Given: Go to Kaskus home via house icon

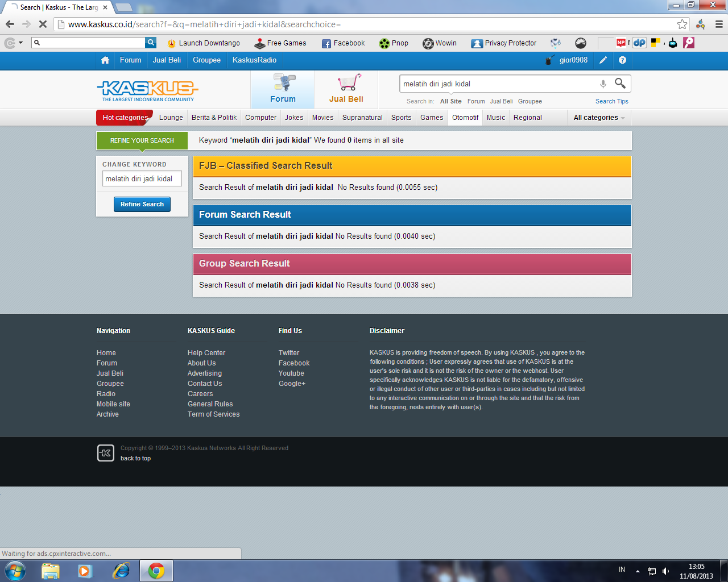Looking at the screenshot, I should [x=105, y=60].
